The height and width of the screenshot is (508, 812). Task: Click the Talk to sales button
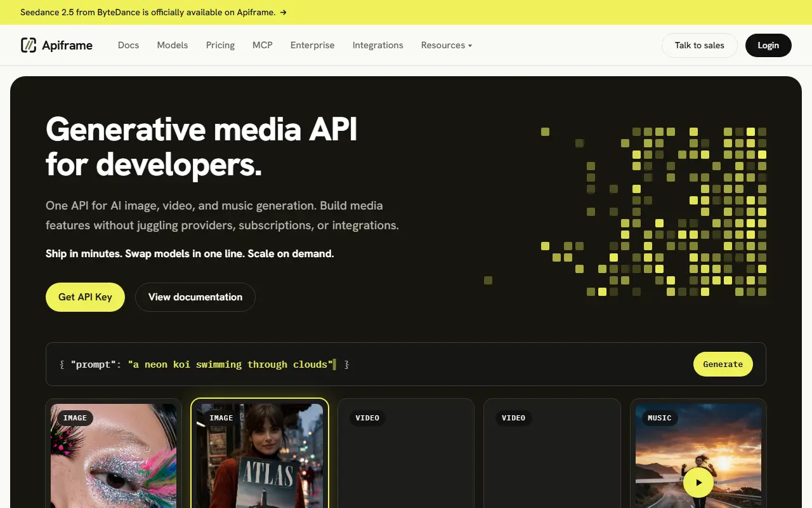click(700, 45)
